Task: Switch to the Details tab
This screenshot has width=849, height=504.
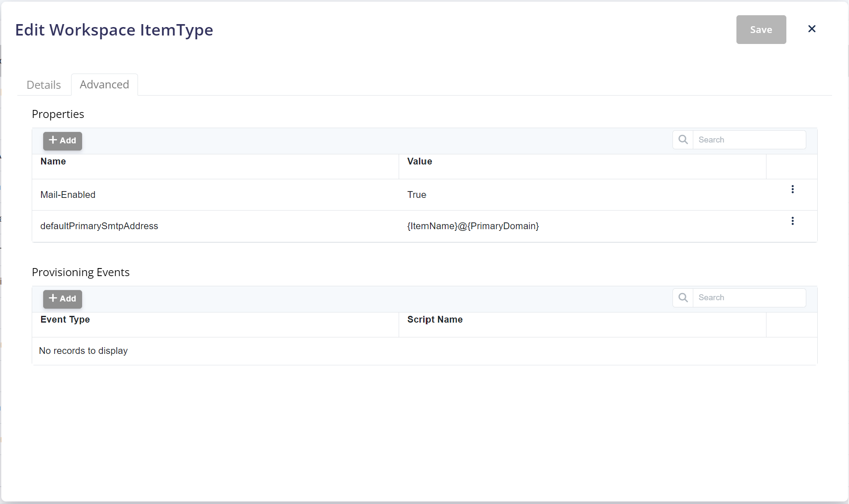Action: pyautogui.click(x=43, y=85)
